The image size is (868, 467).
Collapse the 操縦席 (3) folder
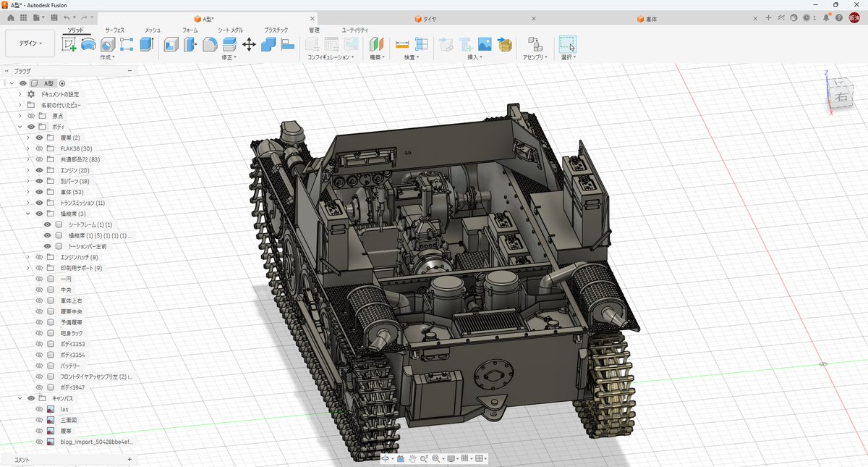pyautogui.click(x=28, y=214)
